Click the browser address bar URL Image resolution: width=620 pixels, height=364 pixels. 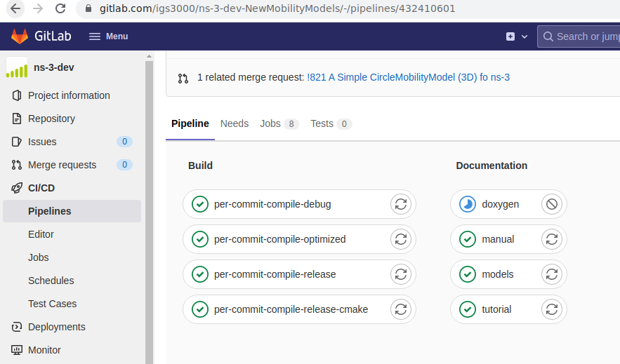(x=277, y=8)
